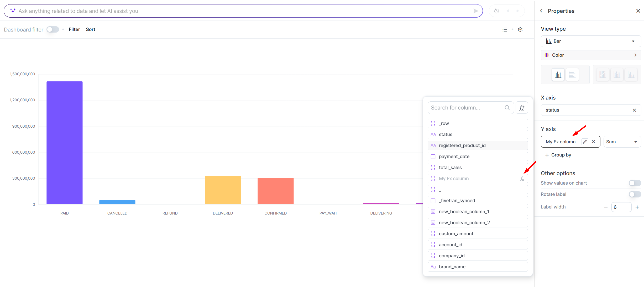
Task: Open chart settings gear icon
Action: [x=520, y=30]
